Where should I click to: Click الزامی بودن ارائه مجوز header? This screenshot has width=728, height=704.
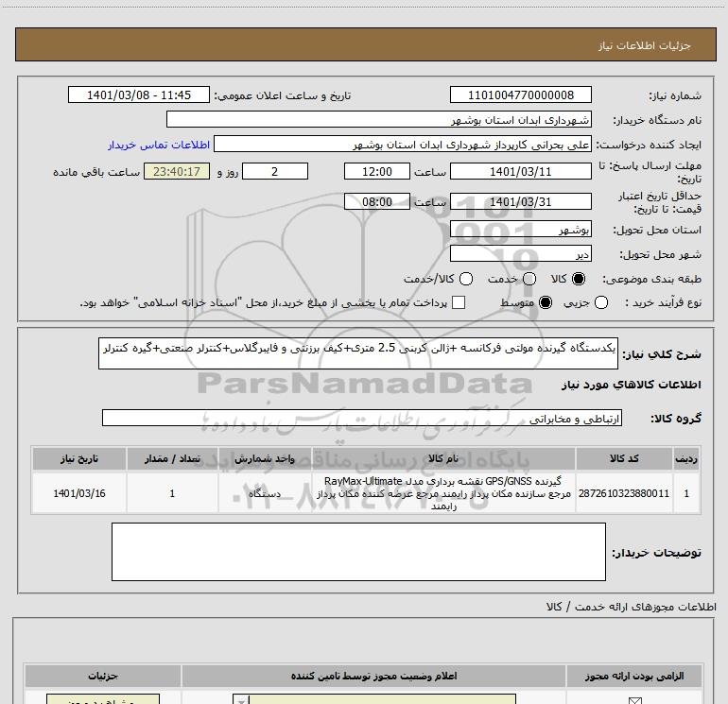(634, 676)
